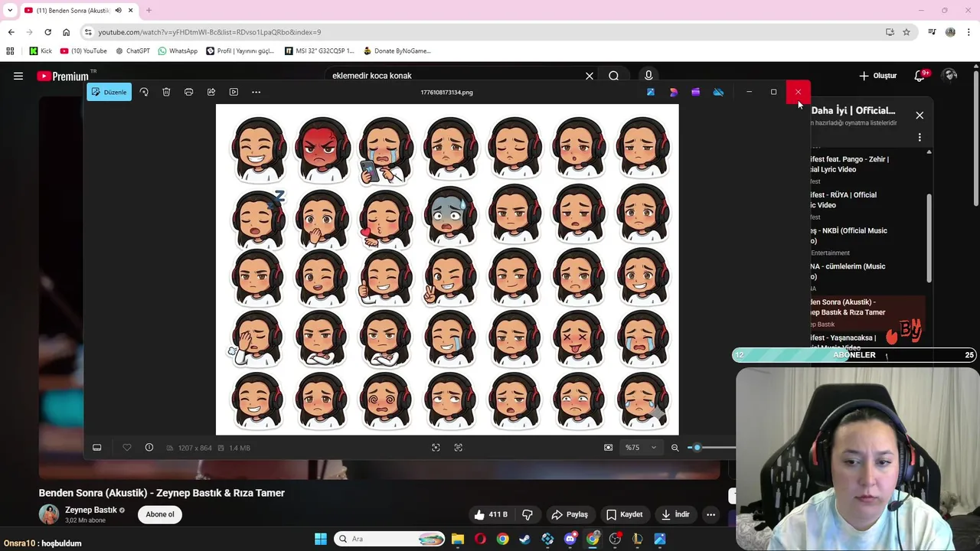Open the WhatsApp bookmark
Image resolution: width=980 pixels, height=551 pixels.
point(178,51)
